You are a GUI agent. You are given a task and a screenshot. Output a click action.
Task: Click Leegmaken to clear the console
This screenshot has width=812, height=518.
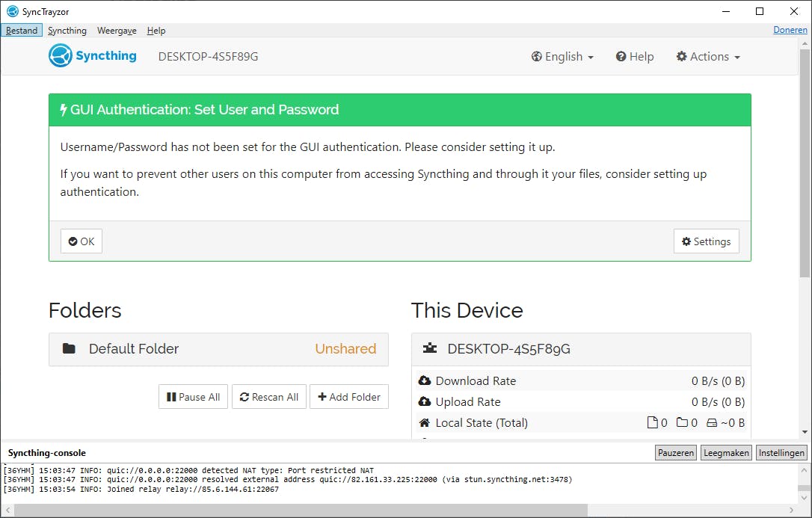tap(726, 453)
